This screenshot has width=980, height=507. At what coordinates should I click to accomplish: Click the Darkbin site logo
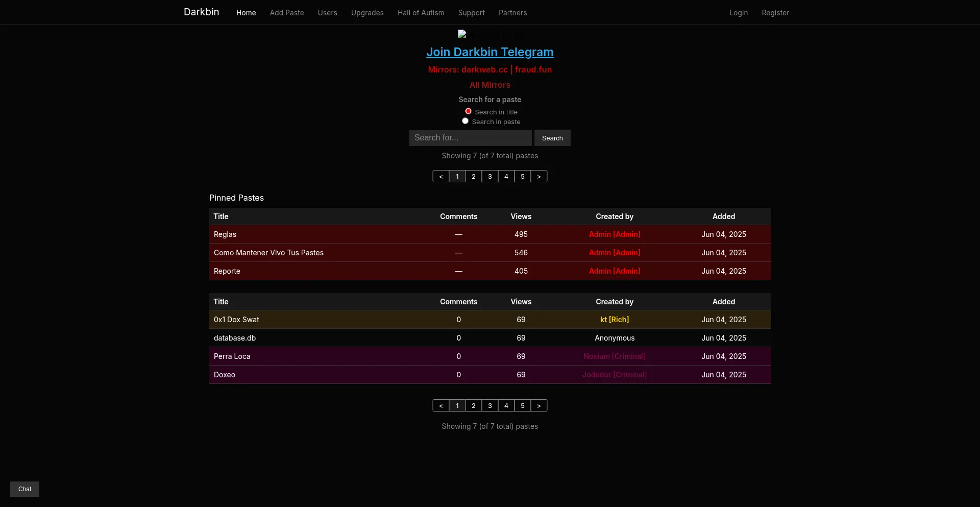pos(201,12)
